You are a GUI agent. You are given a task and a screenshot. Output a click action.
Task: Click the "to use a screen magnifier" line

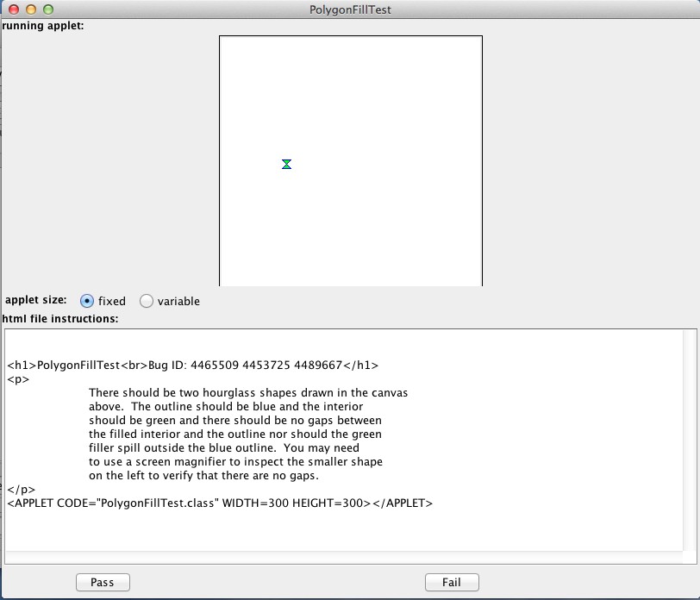click(235, 461)
